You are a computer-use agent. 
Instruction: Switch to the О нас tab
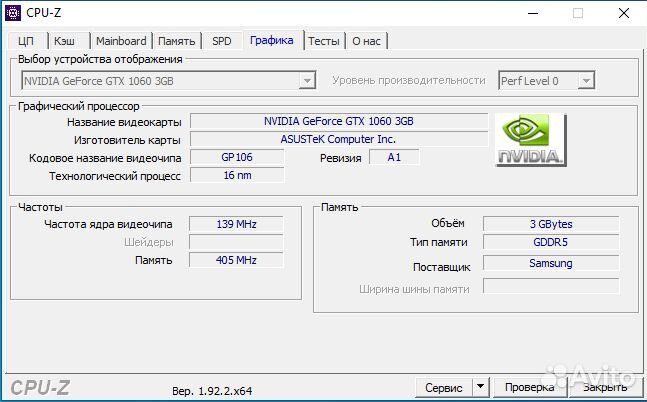pyautogui.click(x=366, y=41)
